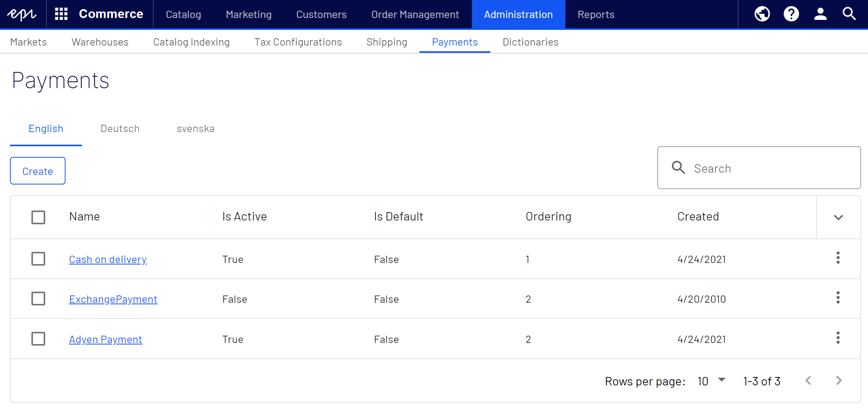Viewport: 868px width, 408px height.
Task: Open the kebab menu for Adyen Payment
Action: (838, 338)
